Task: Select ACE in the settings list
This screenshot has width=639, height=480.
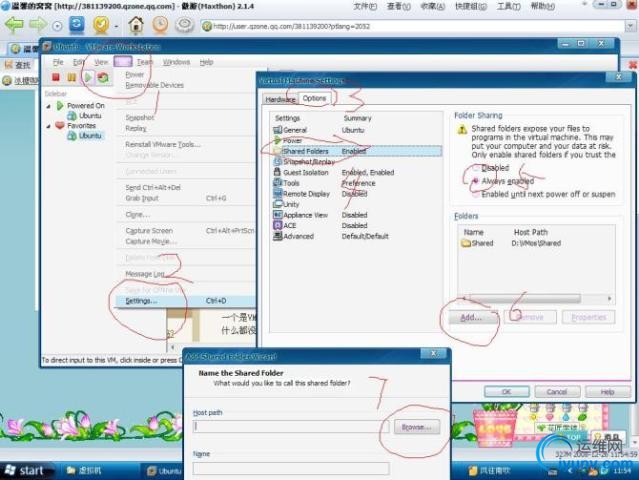Action: point(285,225)
